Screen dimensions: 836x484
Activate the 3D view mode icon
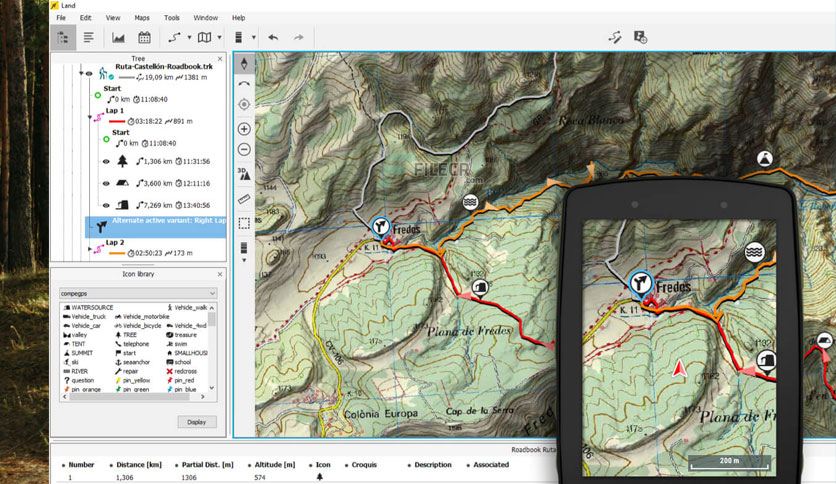[244, 174]
